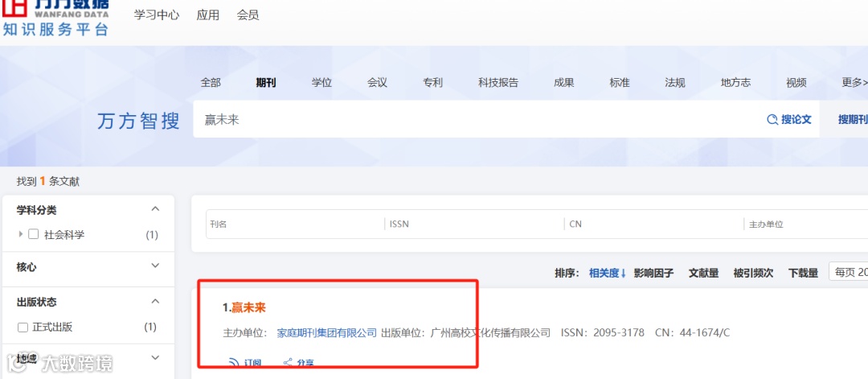Switch to the 学位 tab

pyautogui.click(x=321, y=83)
